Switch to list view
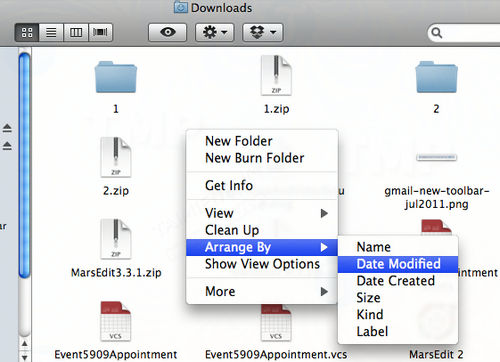Screen dimensions: 500x362 51,32
